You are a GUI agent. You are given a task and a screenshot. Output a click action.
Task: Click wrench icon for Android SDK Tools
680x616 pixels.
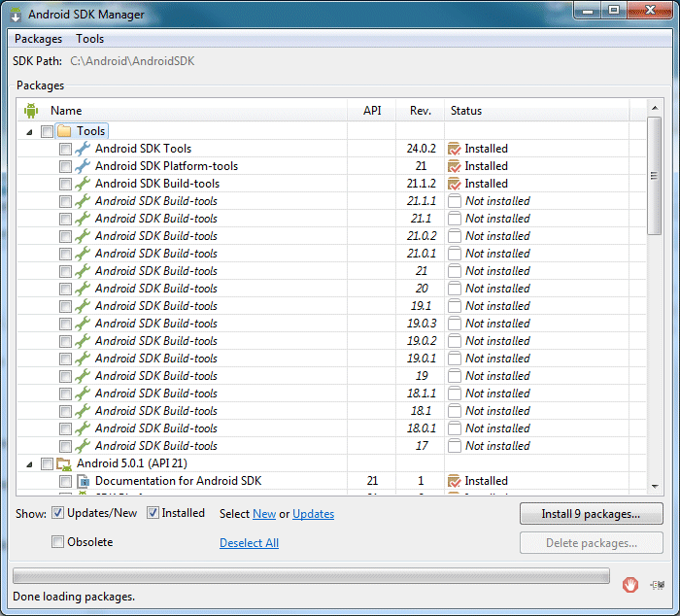(x=83, y=149)
